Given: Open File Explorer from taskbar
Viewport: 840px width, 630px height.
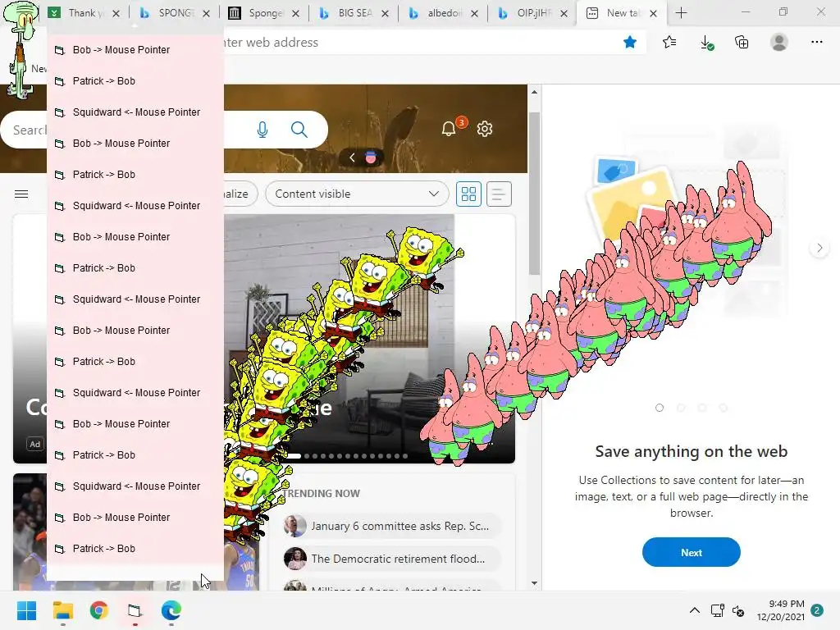Looking at the screenshot, I should tap(62, 610).
